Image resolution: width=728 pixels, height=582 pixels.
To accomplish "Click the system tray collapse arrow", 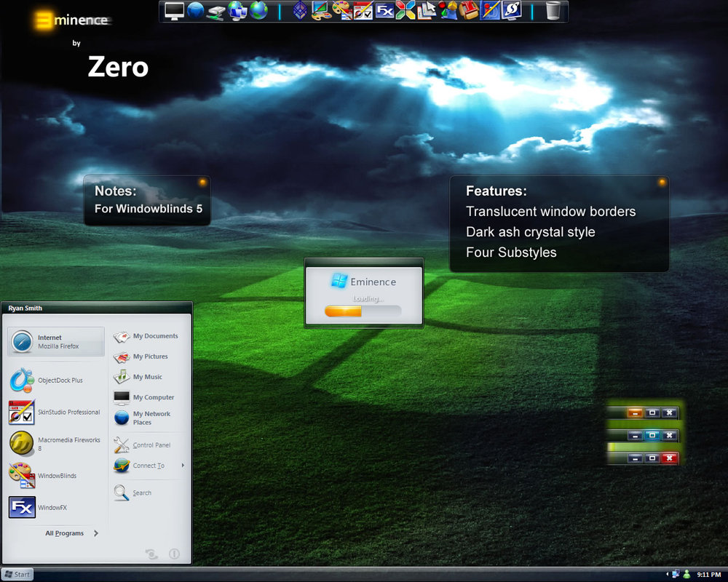I will click(x=668, y=574).
